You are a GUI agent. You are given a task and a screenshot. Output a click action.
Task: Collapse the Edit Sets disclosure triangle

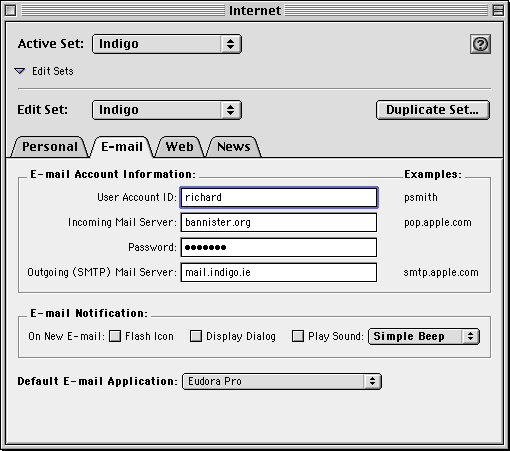pyautogui.click(x=20, y=71)
